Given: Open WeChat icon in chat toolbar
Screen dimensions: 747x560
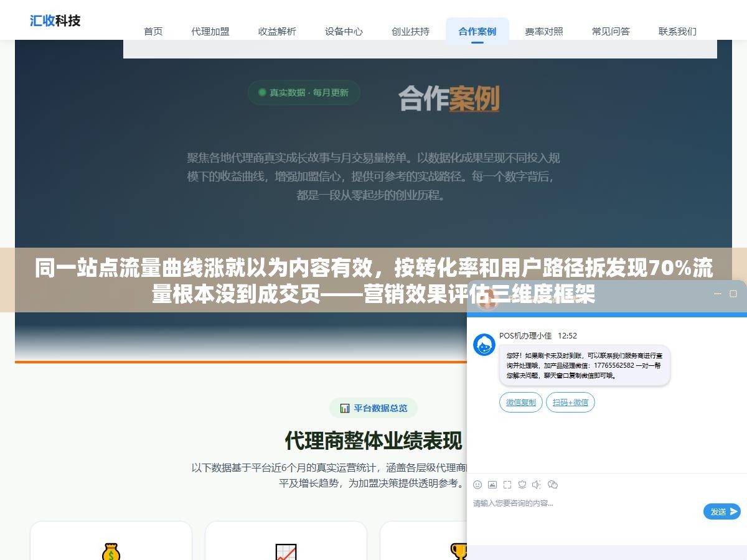Looking at the screenshot, I should pyautogui.click(x=553, y=485).
